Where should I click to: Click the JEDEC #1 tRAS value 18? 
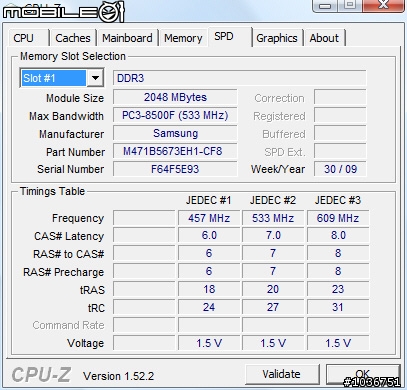pos(209,289)
